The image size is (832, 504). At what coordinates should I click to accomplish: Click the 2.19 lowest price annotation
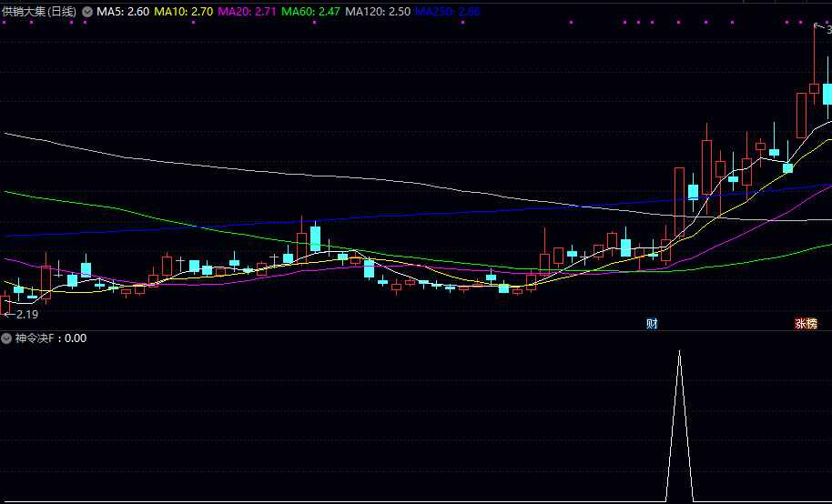click(22, 314)
